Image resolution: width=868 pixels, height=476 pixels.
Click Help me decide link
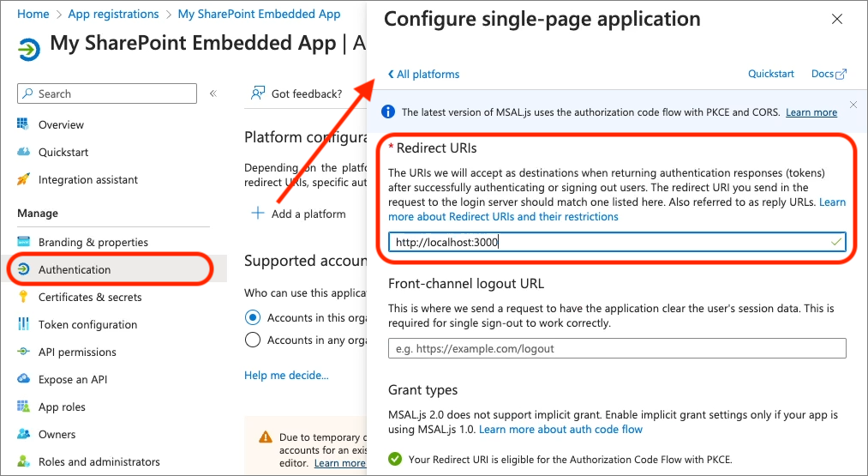pos(286,375)
